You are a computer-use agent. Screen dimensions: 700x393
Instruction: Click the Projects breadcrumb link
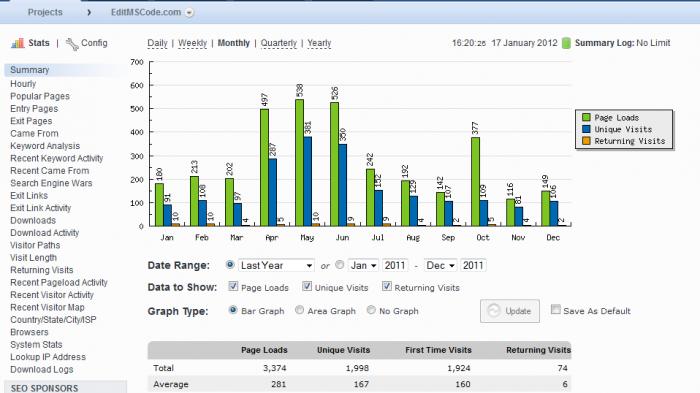(x=45, y=13)
